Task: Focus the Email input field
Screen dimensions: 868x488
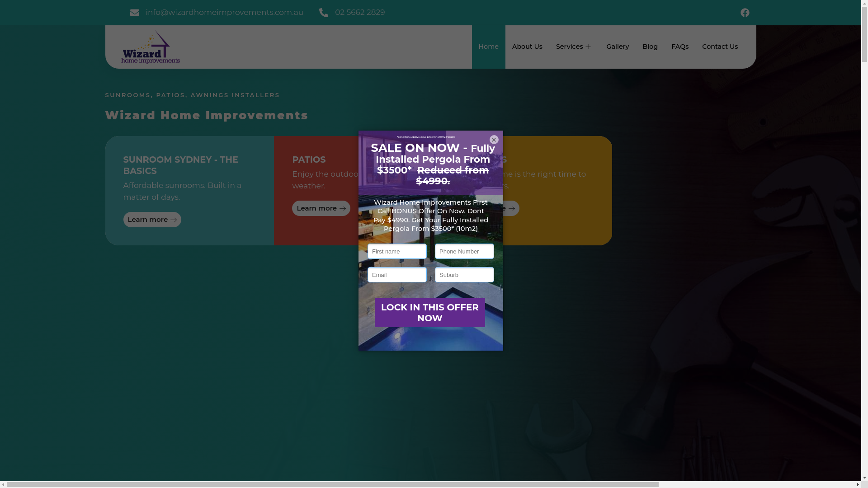Action: [397, 275]
